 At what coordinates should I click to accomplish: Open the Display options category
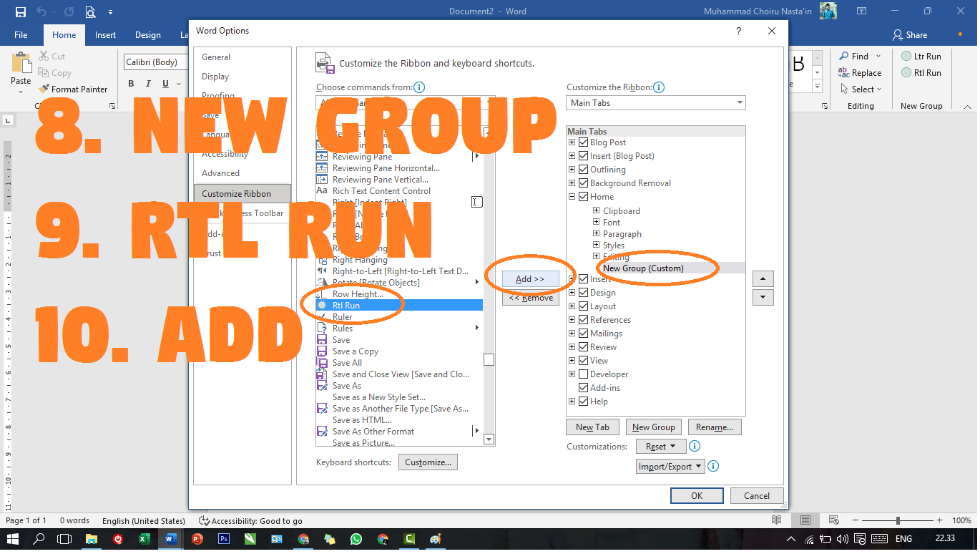242,77
